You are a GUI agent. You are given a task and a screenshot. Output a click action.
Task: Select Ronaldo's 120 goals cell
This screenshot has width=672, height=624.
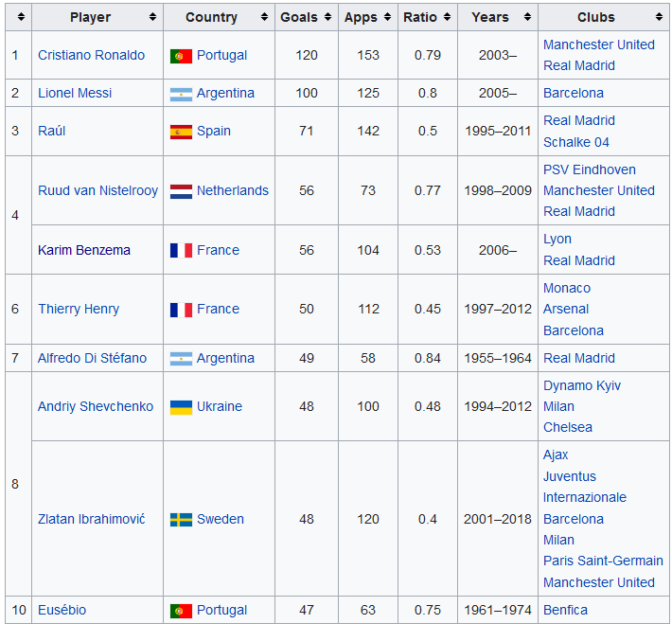[307, 55]
